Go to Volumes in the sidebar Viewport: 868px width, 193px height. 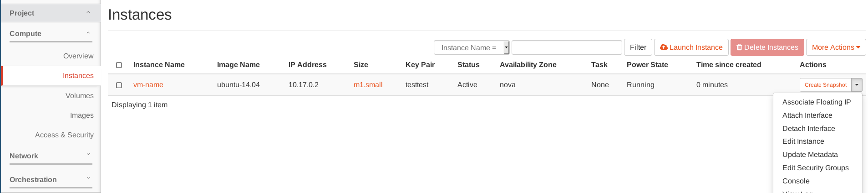(x=79, y=96)
